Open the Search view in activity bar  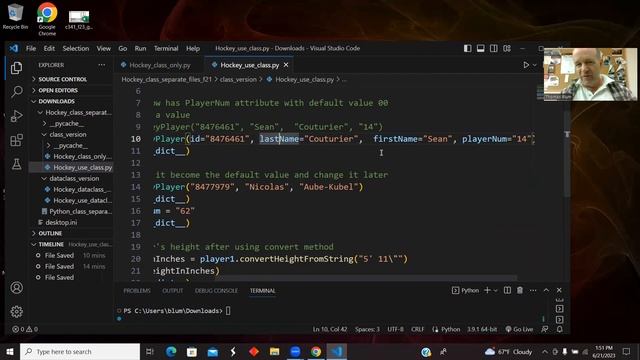(x=16, y=91)
